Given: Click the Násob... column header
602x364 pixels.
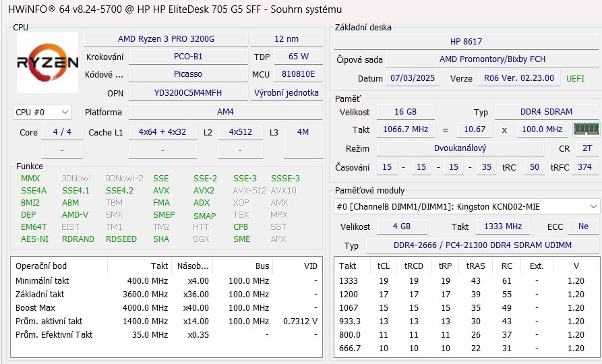Looking at the screenshot, I should coord(193,266).
